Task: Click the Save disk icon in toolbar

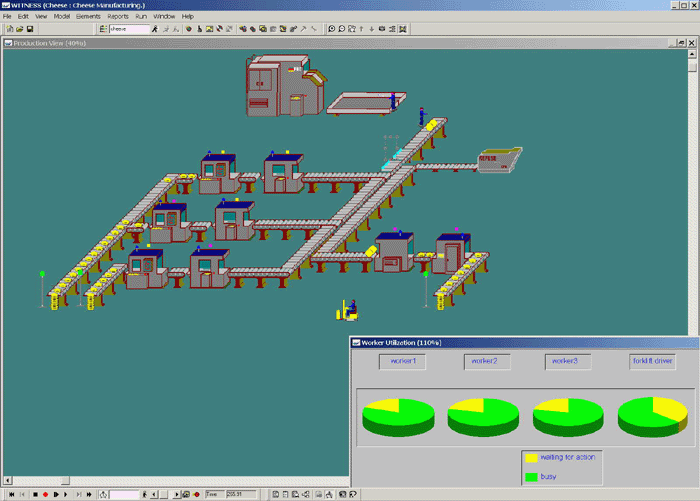Action: coord(30,29)
